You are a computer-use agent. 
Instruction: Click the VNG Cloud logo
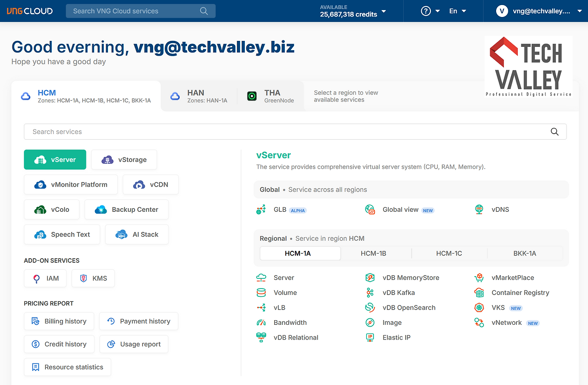30,11
